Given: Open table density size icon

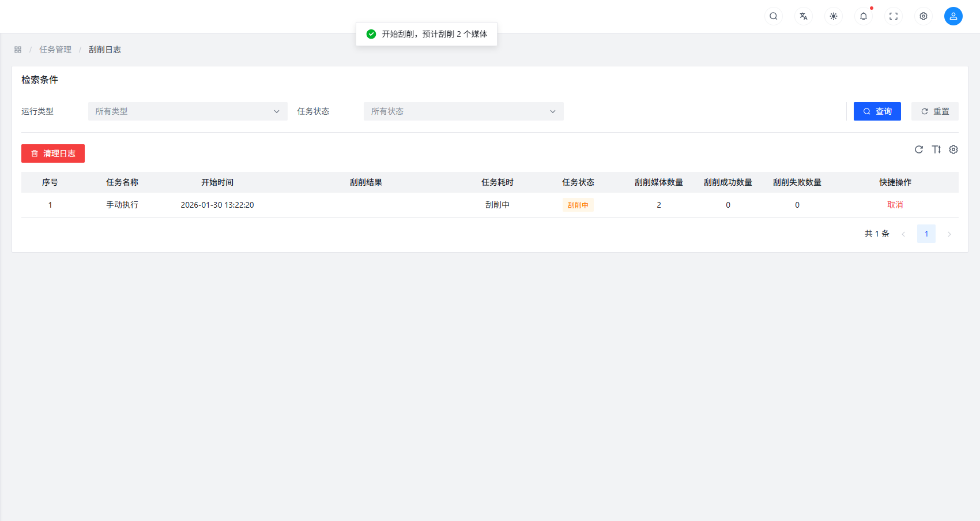Looking at the screenshot, I should click(936, 149).
